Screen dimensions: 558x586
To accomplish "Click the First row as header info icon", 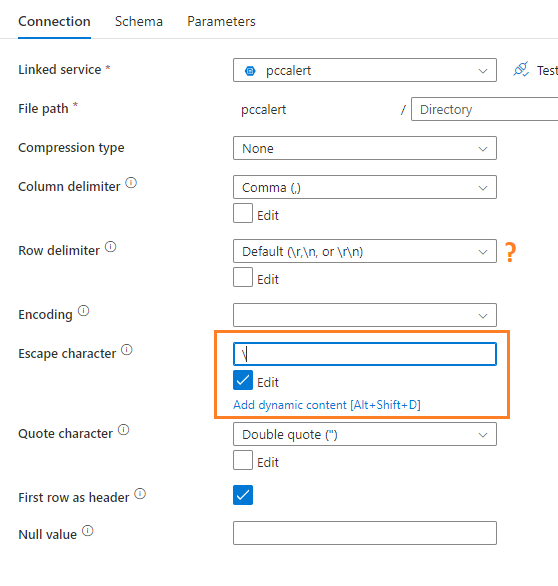I will tap(140, 494).
